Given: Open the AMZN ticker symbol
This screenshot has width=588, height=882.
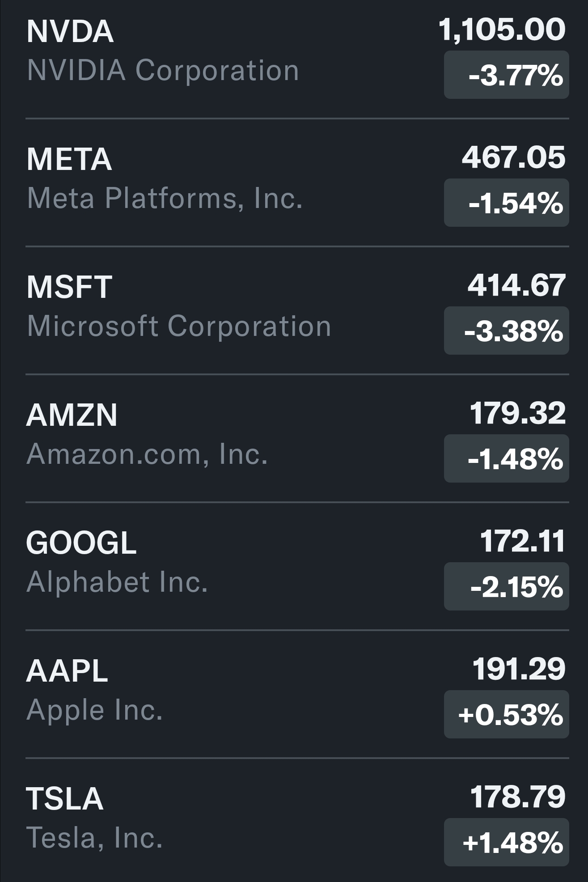Looking at the screenshot, I should [x=72, y=415].
